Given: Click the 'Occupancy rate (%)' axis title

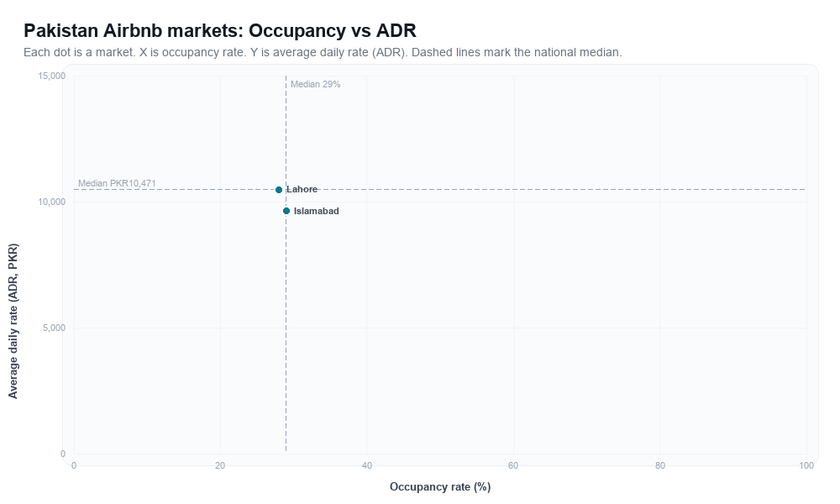Looking at the screenshot, I should point(440,486).
